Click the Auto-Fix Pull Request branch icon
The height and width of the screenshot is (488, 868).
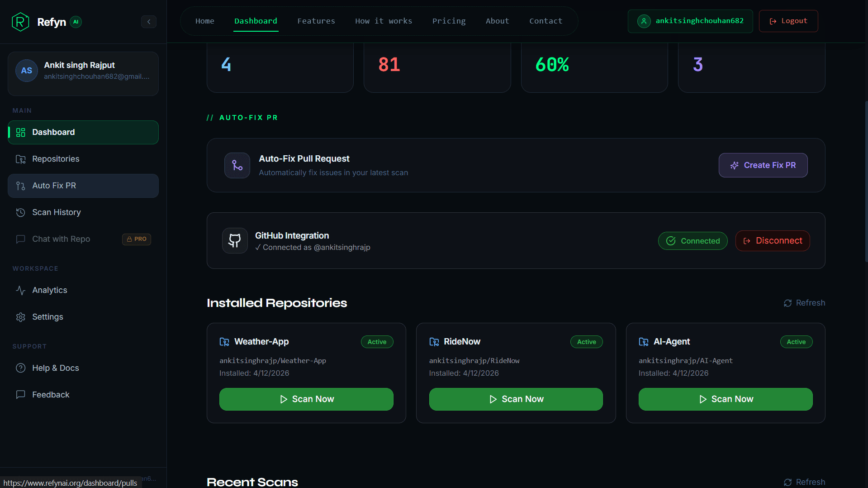[237, 165]
